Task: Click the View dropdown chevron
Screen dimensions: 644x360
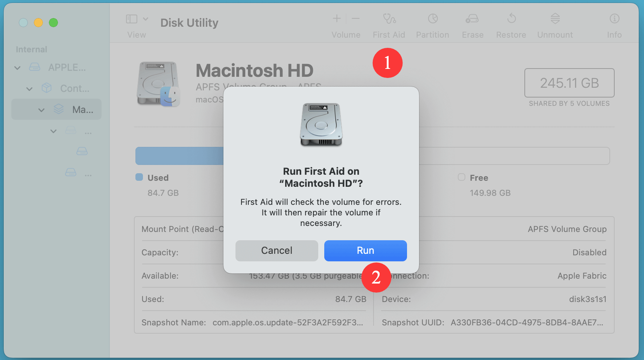Action: [x=146, y=18]
